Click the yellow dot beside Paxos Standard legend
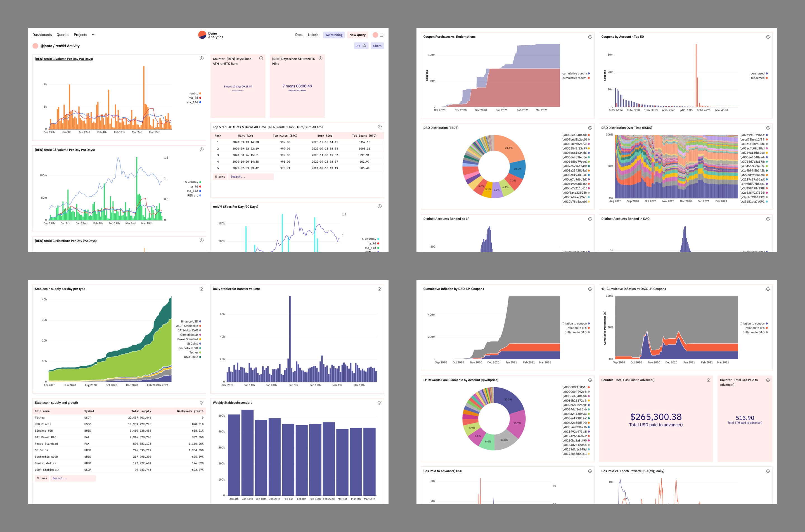 click(x=200, y=339)
